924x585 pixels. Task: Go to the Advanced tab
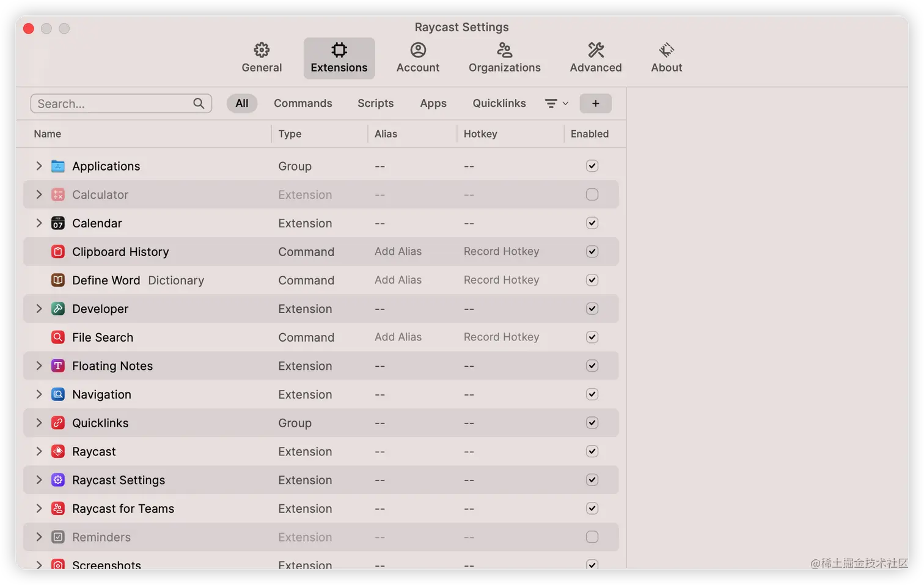point(596,58)
